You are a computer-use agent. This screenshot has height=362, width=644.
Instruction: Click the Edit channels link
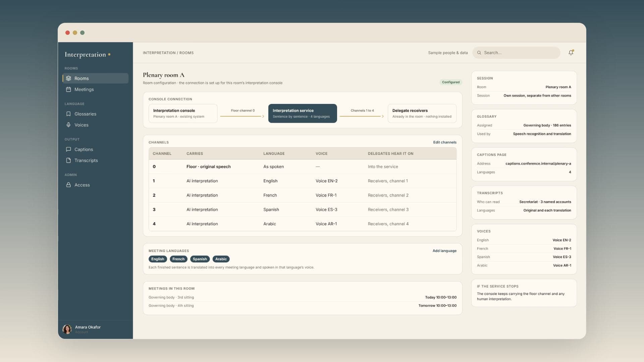tap(444, 142)
